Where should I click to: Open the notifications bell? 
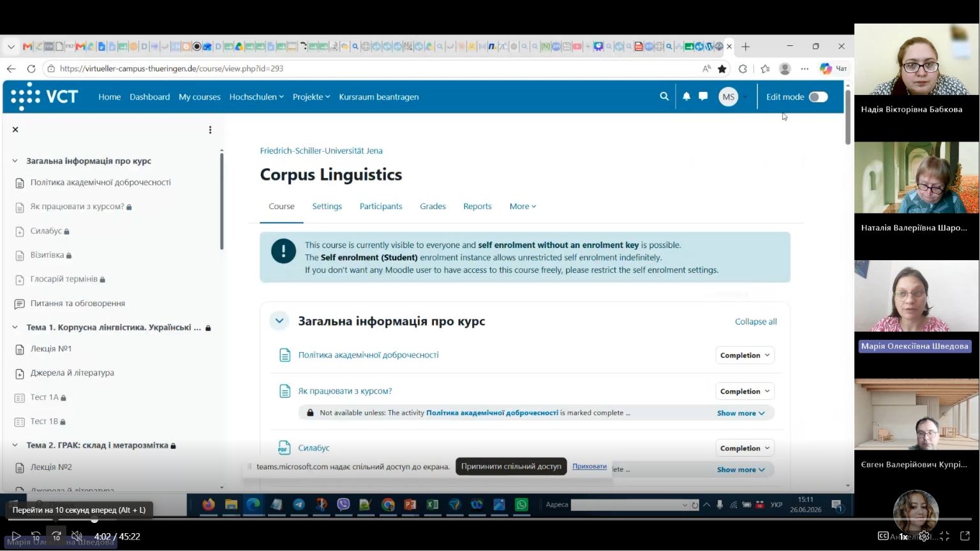click(x=687, y=96)
